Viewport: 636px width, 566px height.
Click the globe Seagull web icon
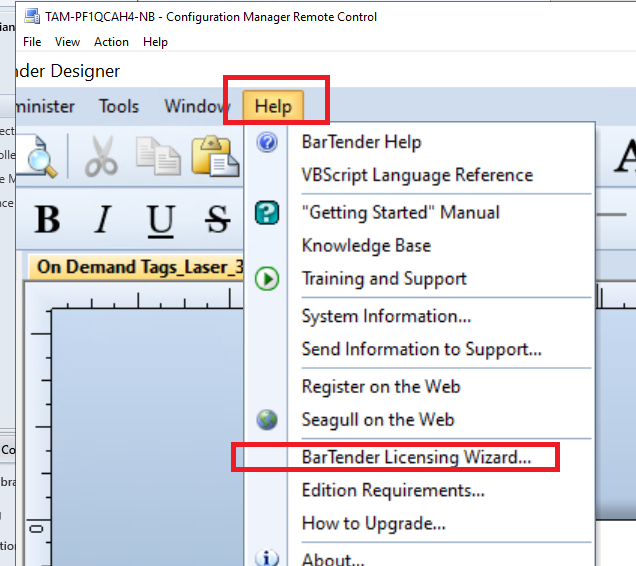pos(267,420)
